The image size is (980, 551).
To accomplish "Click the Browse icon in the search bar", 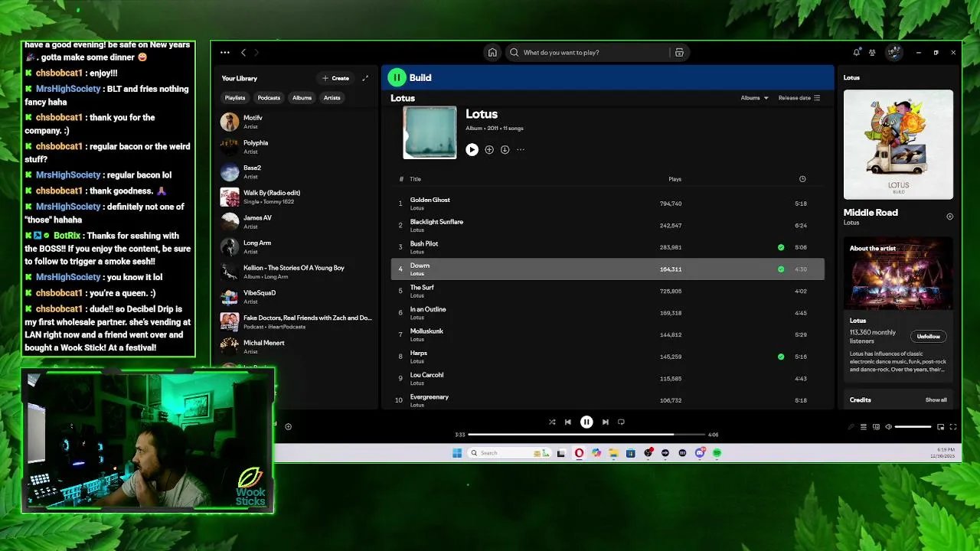I will 679,52.
